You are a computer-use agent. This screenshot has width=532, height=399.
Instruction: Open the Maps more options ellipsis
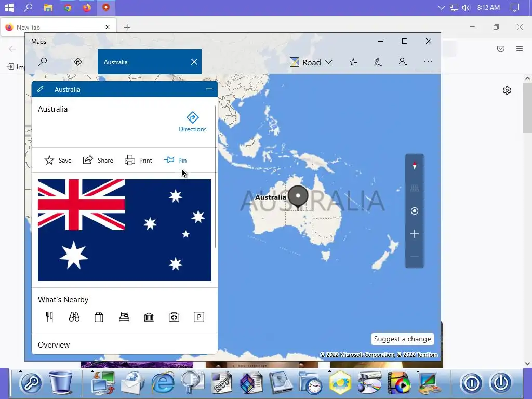pyautogui.click(x=428, y=62)
